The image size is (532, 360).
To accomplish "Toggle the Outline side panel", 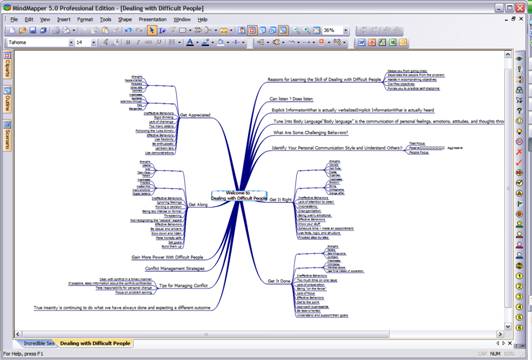I will point(7,100).
